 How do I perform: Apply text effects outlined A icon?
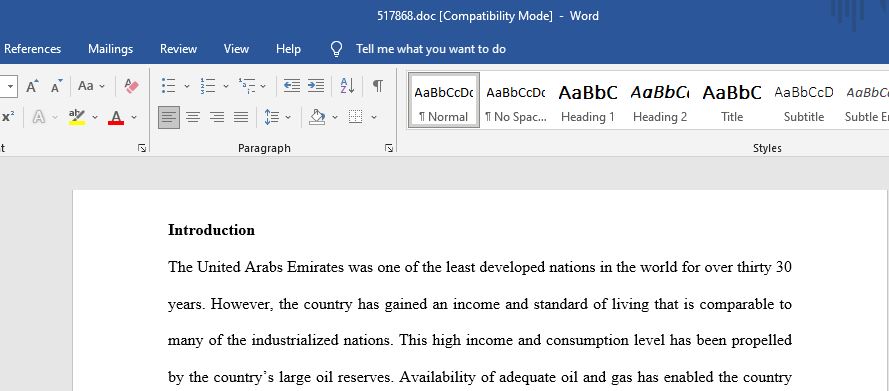click(39, 117)
